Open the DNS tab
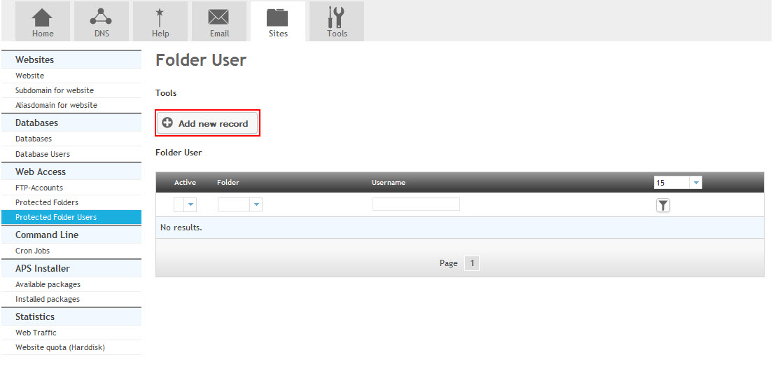This screenshot has height=383, width=773. pyautogui.click(x=101, y=21)
